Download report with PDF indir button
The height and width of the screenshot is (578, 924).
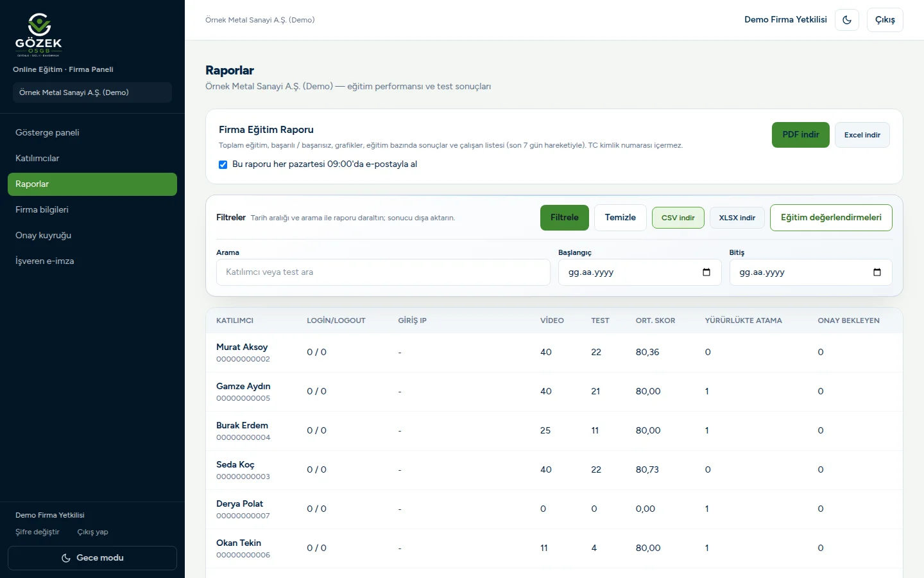(801, 135)
